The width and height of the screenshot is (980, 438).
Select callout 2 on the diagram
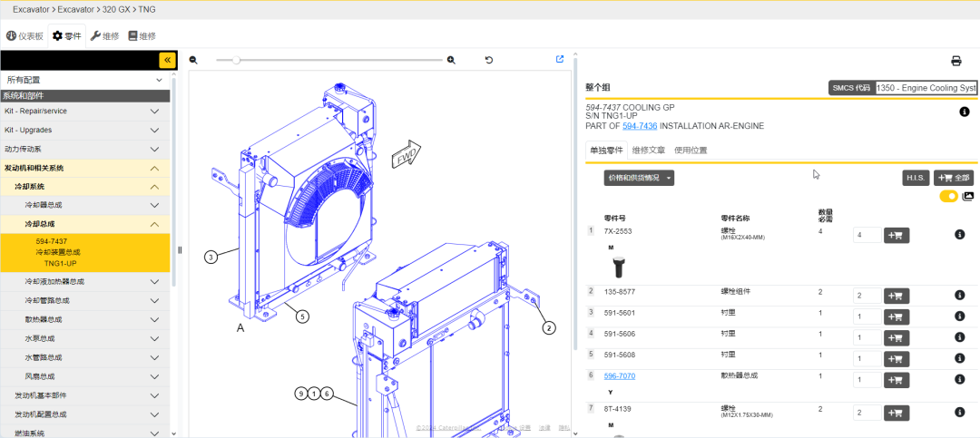click(x=548, y=327)
